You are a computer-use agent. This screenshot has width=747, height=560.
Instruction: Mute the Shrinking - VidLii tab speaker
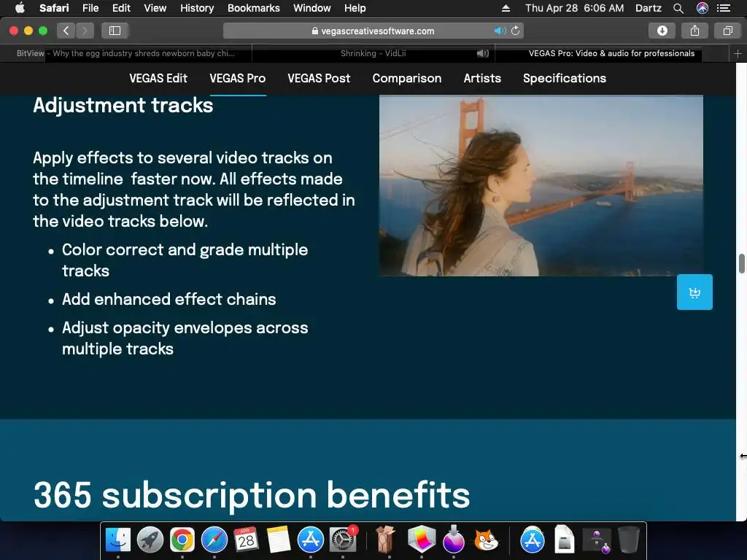tap(483, 53)
